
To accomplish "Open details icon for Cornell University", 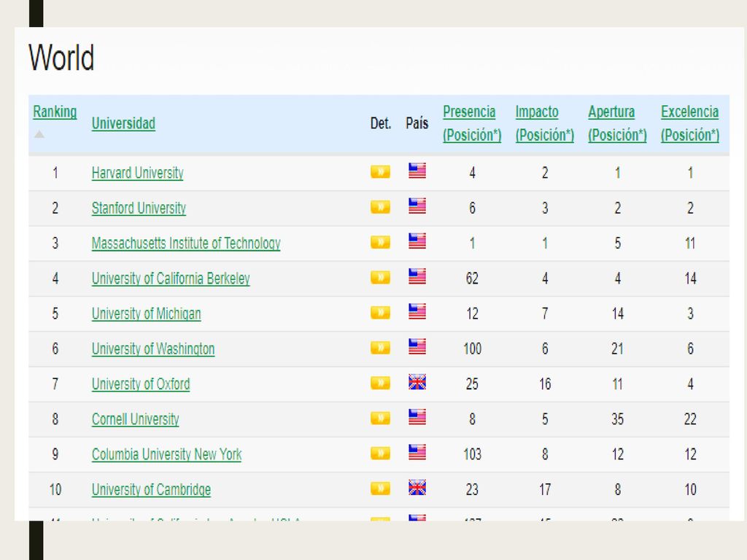I will click(x=380, y=418).
